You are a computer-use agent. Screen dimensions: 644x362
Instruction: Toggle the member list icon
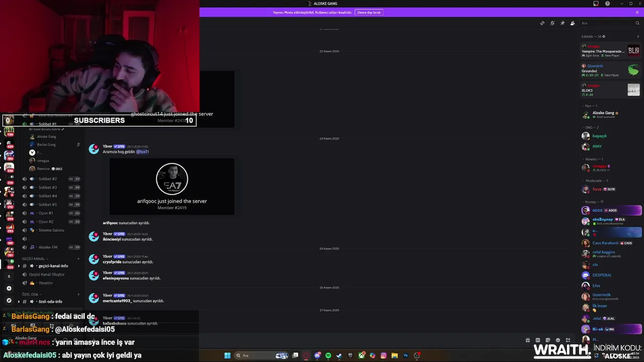coord(573,23)
